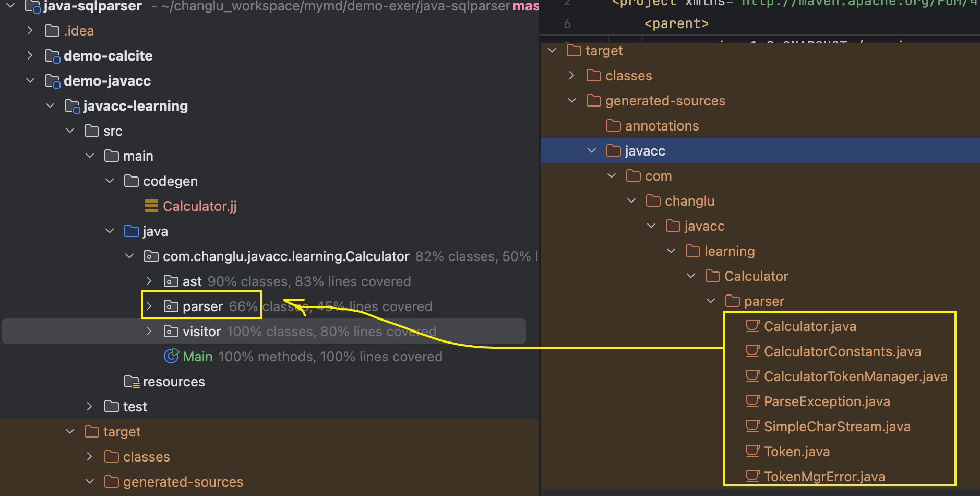Viewport: 980px width, 496px height.
Task: Select 'annotations' label in right tree
Action: click(x=662, y=126)
